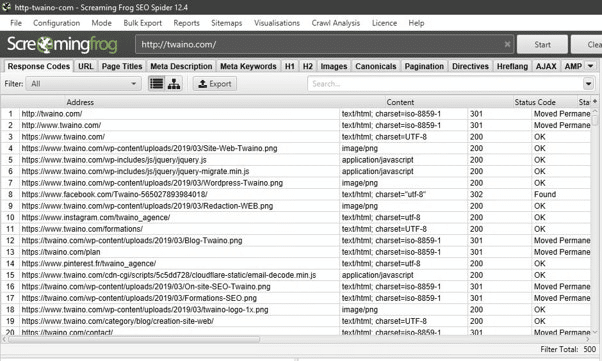Open the Canonicals tab
The height and width of the screenshot is (361, 602).
(375, 66)
